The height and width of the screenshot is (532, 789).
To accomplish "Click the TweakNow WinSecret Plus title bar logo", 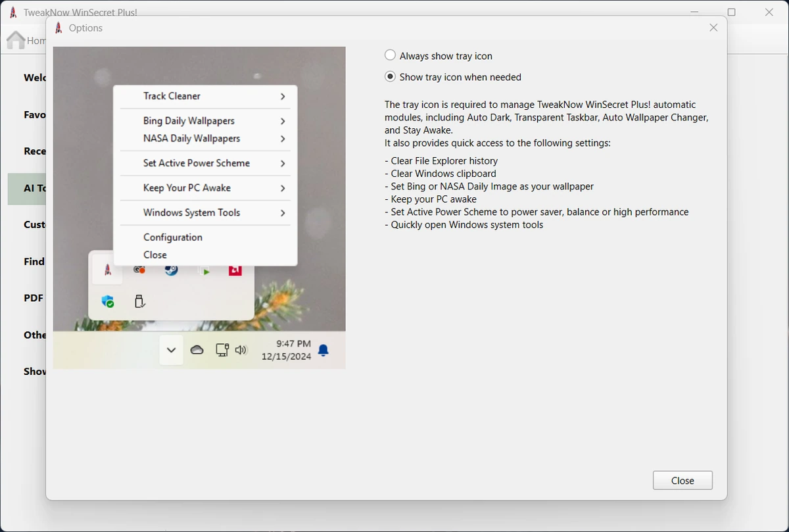I will [13, 12].
